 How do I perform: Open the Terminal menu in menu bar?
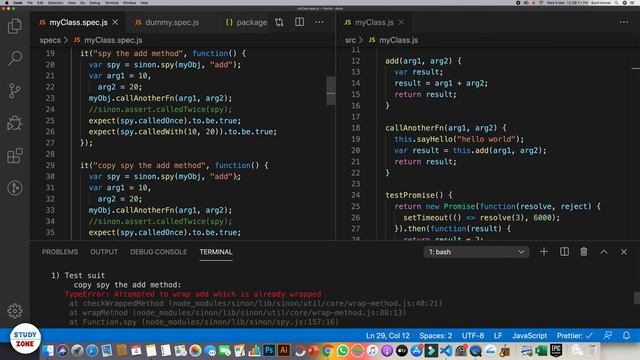coord(111,2)
